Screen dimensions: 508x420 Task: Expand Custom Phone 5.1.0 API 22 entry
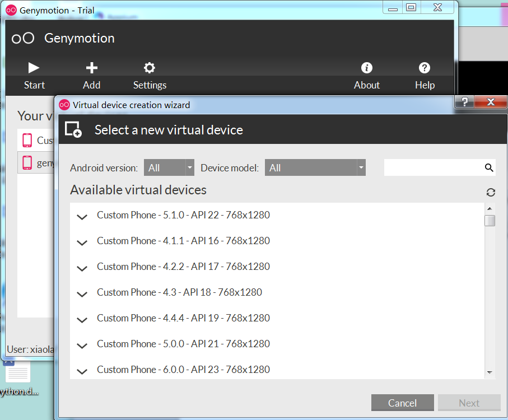tap(82, 217)
